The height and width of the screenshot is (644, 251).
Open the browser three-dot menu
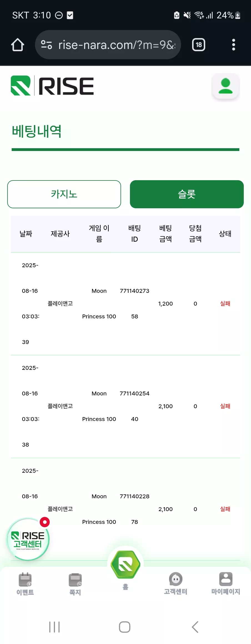click(234, 45)
